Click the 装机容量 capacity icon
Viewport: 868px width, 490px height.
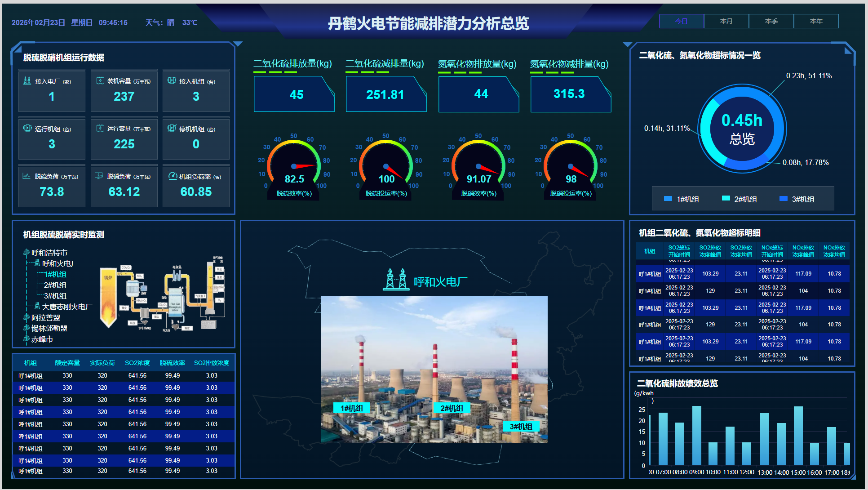click(x=100, y=81)
